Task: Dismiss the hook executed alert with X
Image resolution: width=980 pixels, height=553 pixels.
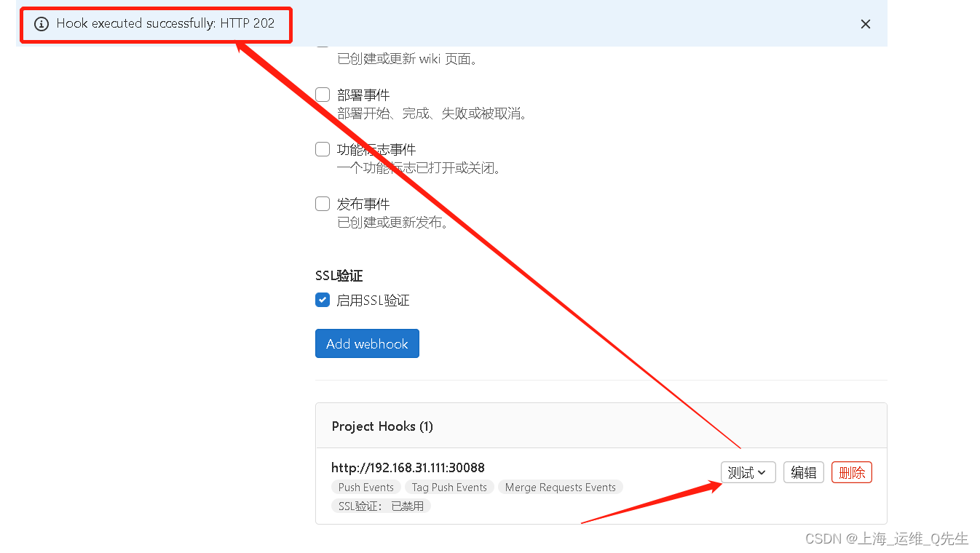Action: tap(866, 24)
